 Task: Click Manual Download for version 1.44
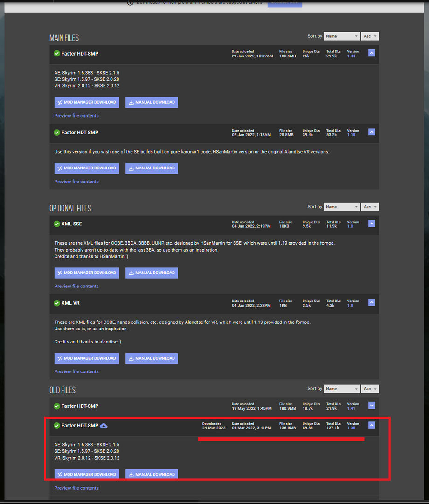tap(152, 103)
